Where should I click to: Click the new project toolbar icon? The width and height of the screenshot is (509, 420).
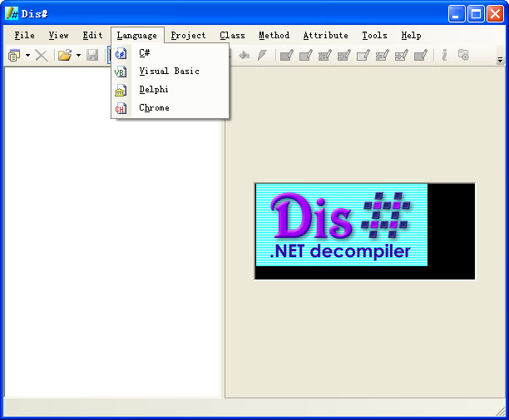(x=14, y=56)
